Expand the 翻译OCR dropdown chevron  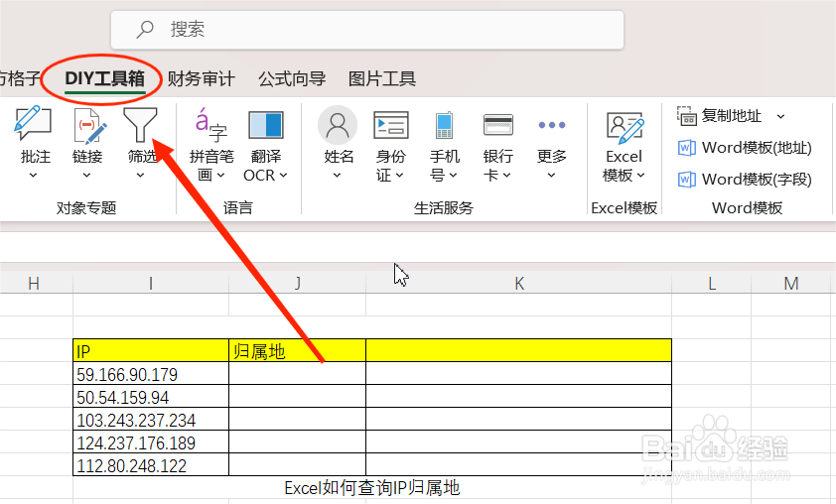(x=284, y=176)
